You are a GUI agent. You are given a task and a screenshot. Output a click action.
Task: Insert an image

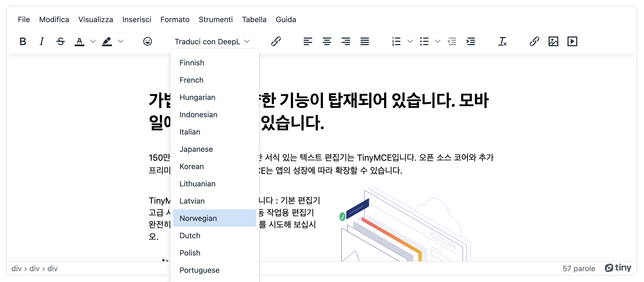pos(553,42)
